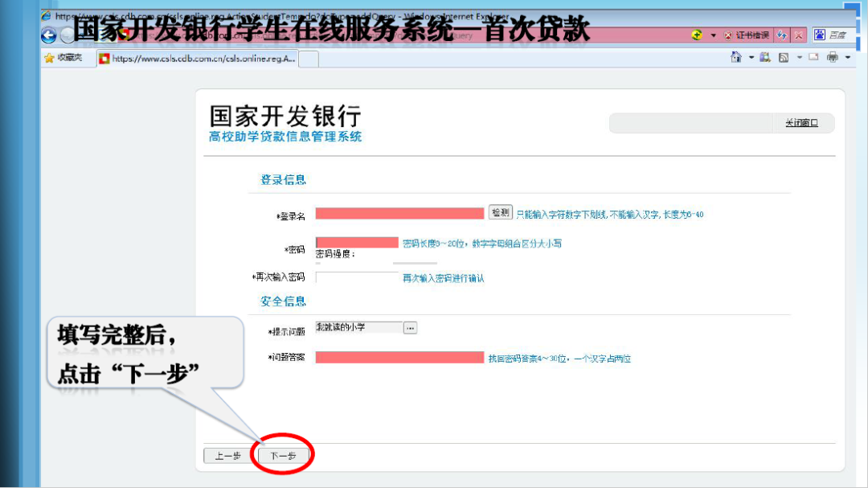Image resolution: width=868 pixels, height=488 pixels.
Task: Click the 证书错误 certificate error indicator
Action: [x=747, y=35]
